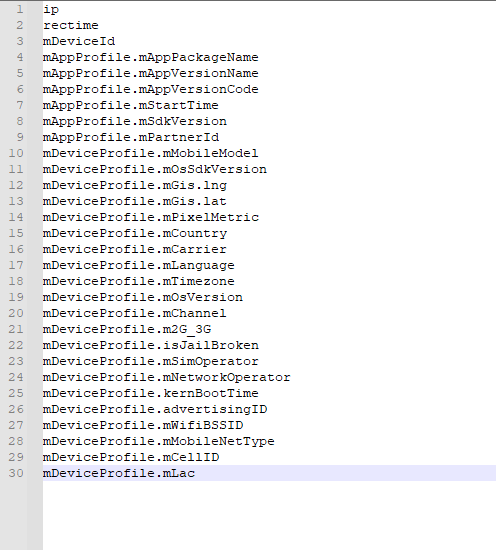Click on the mAppVersionName entry

(150, 73)
